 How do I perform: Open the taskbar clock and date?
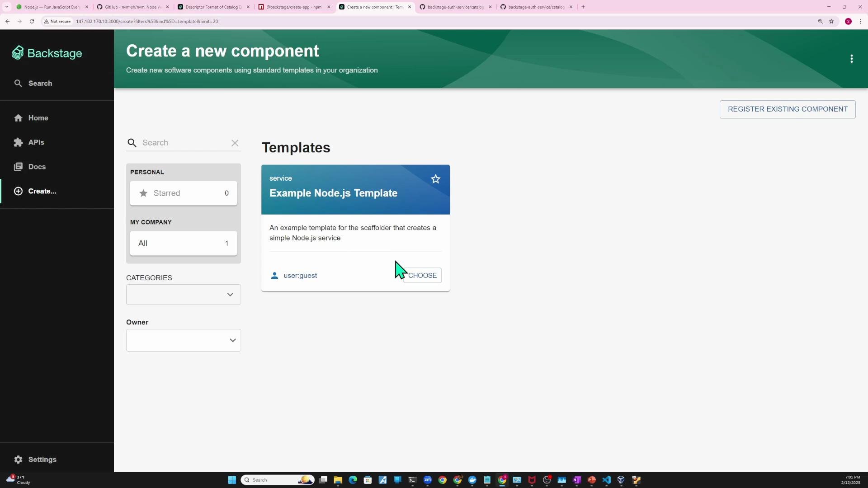pos(851,480)
